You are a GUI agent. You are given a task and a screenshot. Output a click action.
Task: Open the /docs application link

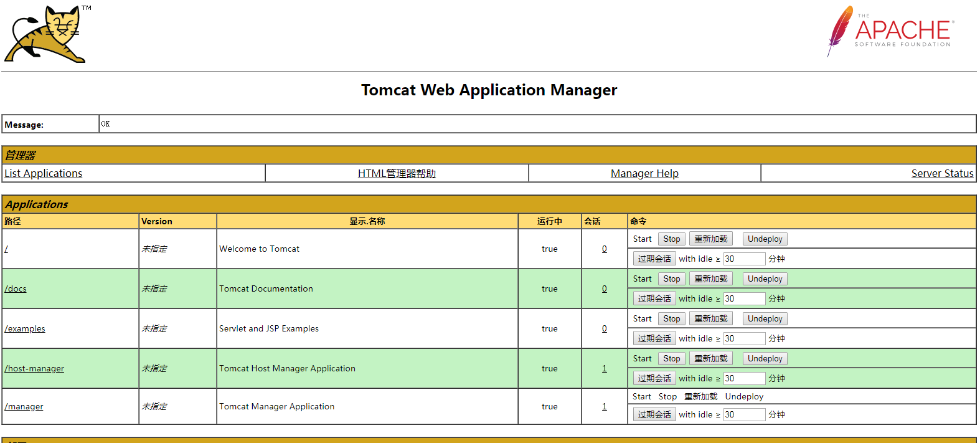click(x=16, y=288)
